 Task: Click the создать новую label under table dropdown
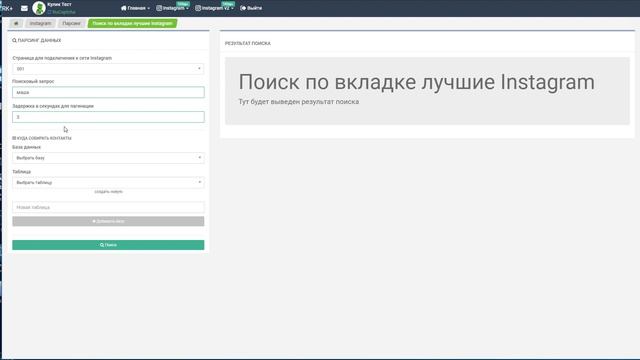(109, 192)
